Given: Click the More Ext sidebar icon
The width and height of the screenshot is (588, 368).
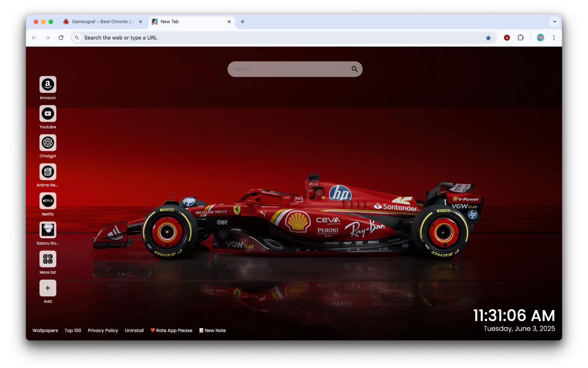Looking at the screenshot, I should click(x=48, y=259).
